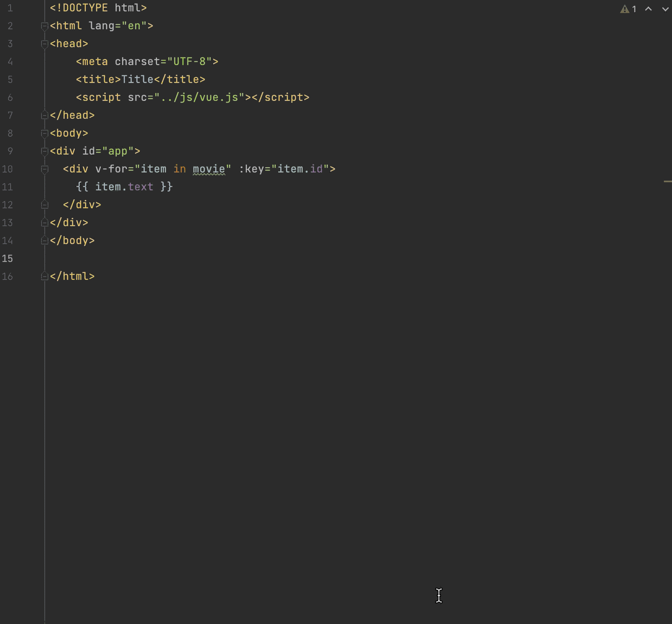Collapse the body tag fold marker
Image resolution: width=672 pixels, height=624 pixels.
pyautogui.click(x=45, y=133)
